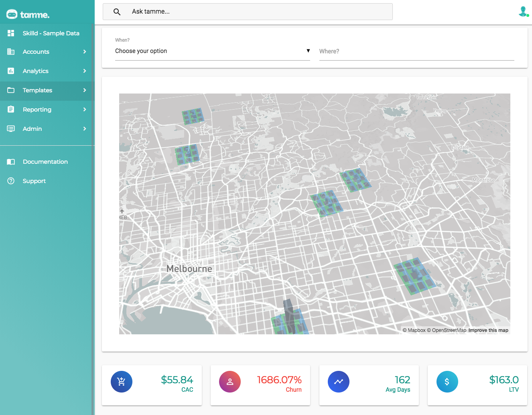This screenshot has width=532, height=415.
Task: Click the Documentation book icon
Action: [11, 162]
